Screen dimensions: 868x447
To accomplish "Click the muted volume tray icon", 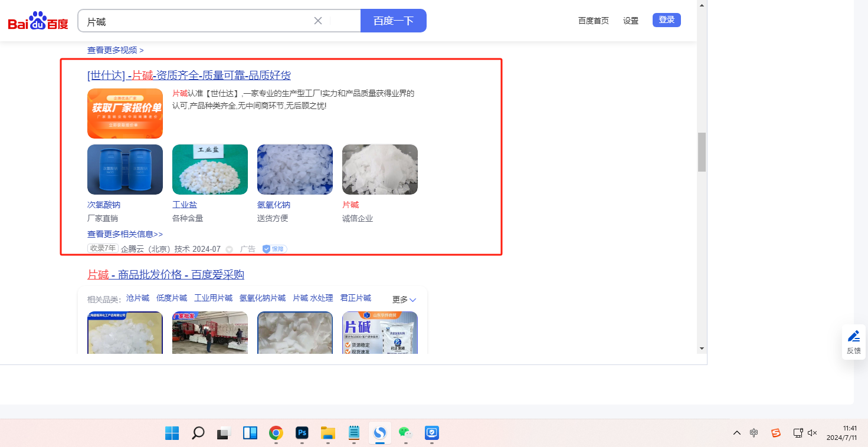I will point(813,433).
